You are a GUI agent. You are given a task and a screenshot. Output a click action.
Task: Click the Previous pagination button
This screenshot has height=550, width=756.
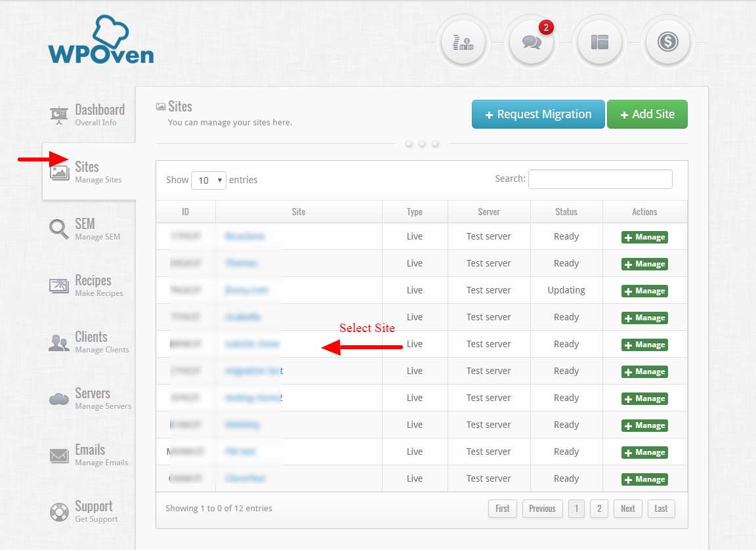tap(543, 509)
